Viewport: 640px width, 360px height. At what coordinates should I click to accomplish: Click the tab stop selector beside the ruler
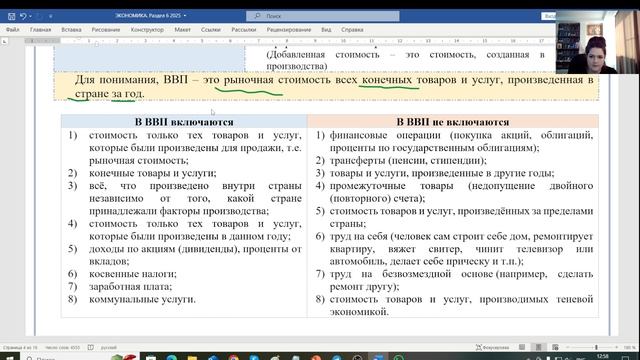pos(4,41)
